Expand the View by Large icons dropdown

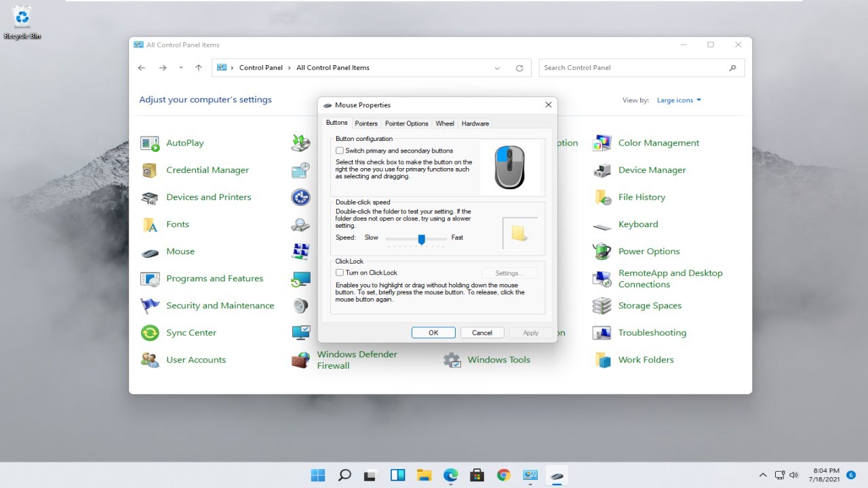point(679,100)
